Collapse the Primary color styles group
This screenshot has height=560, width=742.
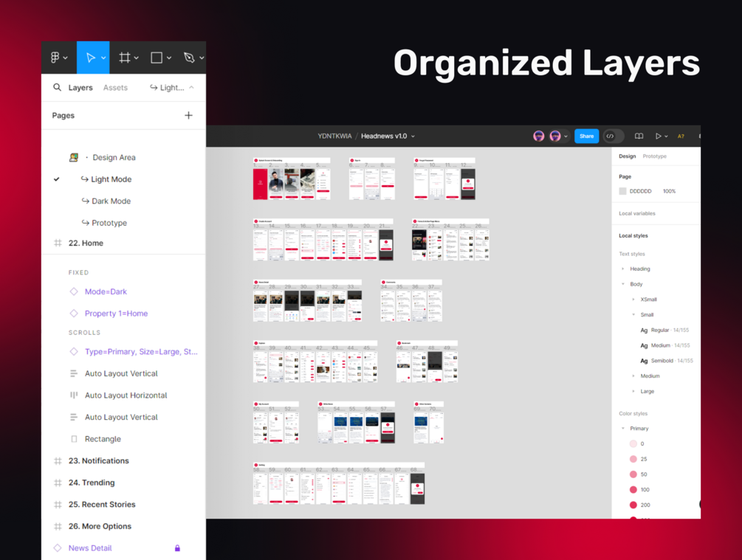point(622,429)
